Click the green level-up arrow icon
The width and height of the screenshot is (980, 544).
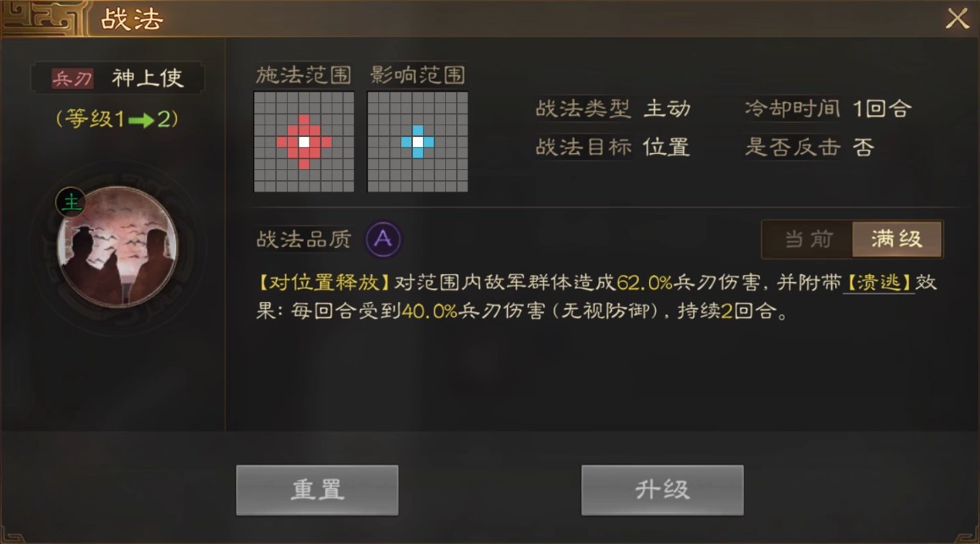(x=141, y=120)
